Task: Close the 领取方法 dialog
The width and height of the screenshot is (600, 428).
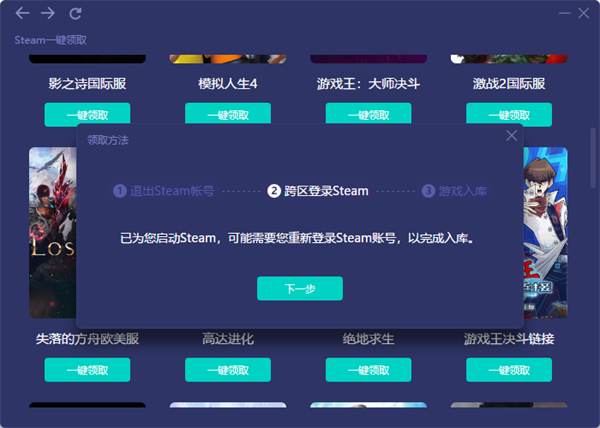Action: tap(512, 135)
